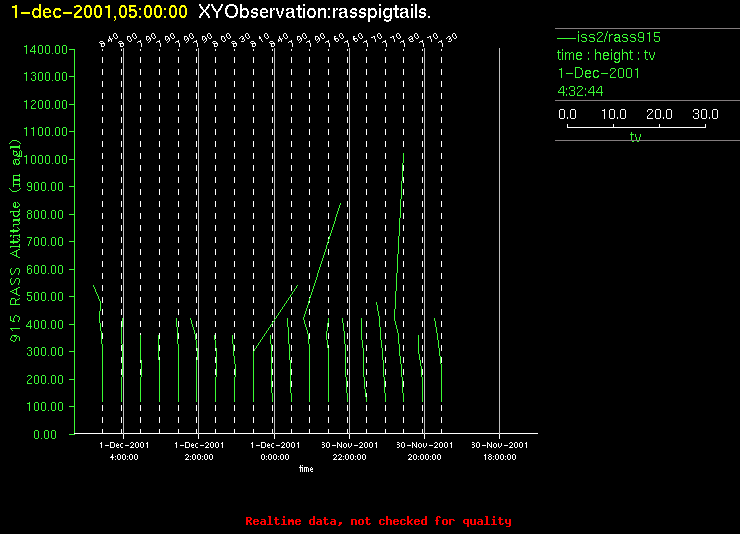The height and width of the screenshot is (534, 740).
Task: Click the "1000.00" altitude tick label
Action: (x=45, y=159)
